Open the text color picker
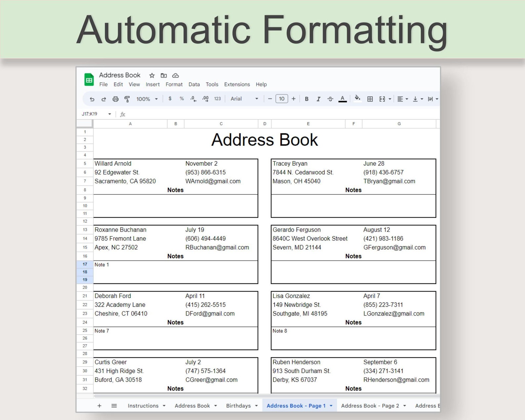525x420 pixels. point(343,99)
